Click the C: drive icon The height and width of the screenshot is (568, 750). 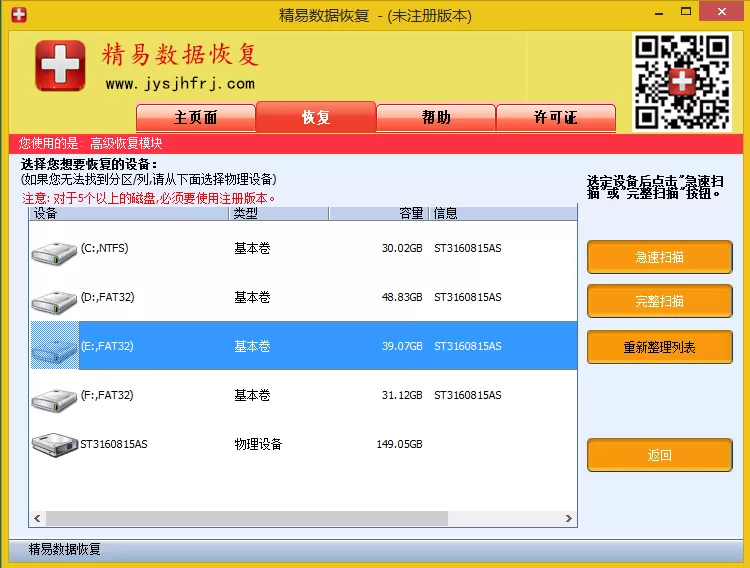(54, 253)
